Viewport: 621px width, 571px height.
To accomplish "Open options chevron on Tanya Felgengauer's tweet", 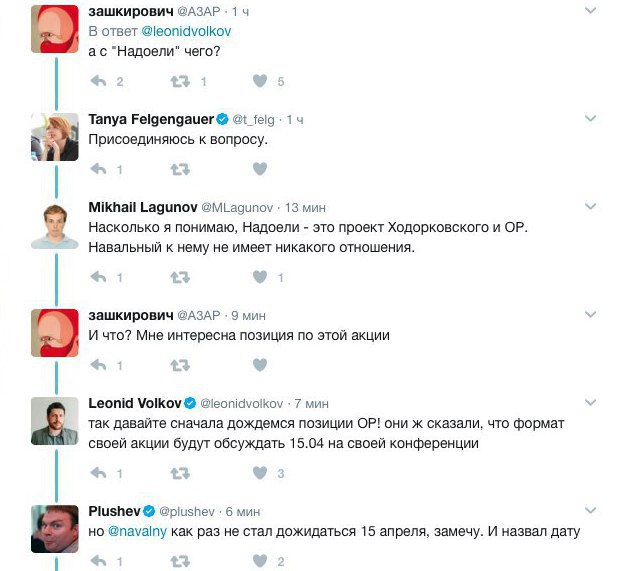I will click(591, 118).
